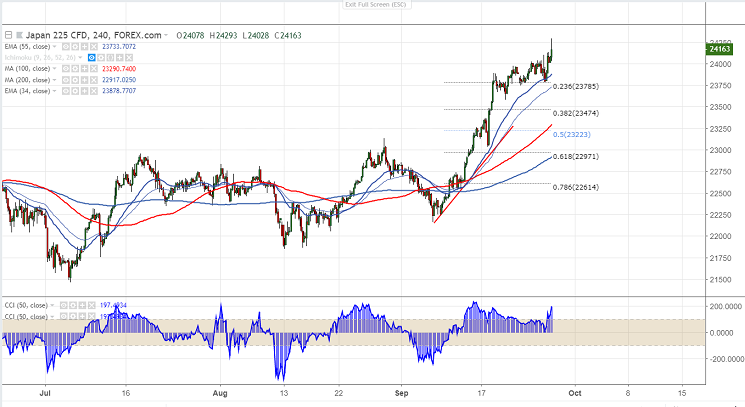Click the Fibonacci label 0.236(23785)
This screenshot has height=407, width=745.
click(575, 86)
